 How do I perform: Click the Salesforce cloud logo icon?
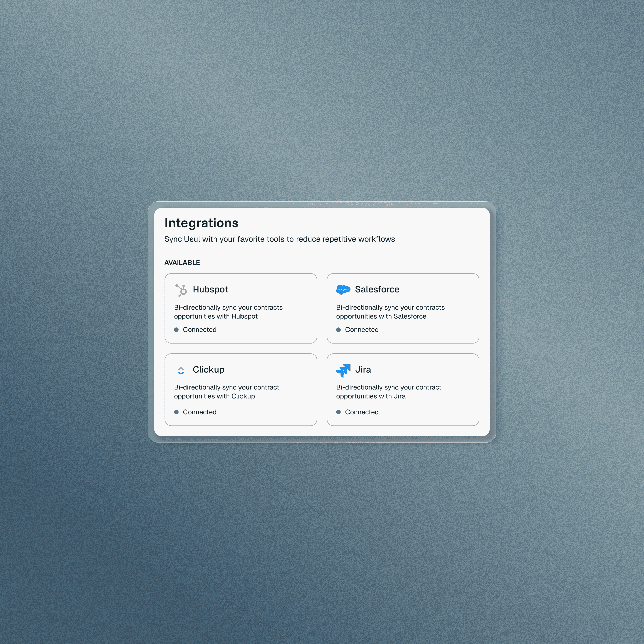tap(343, 289)
